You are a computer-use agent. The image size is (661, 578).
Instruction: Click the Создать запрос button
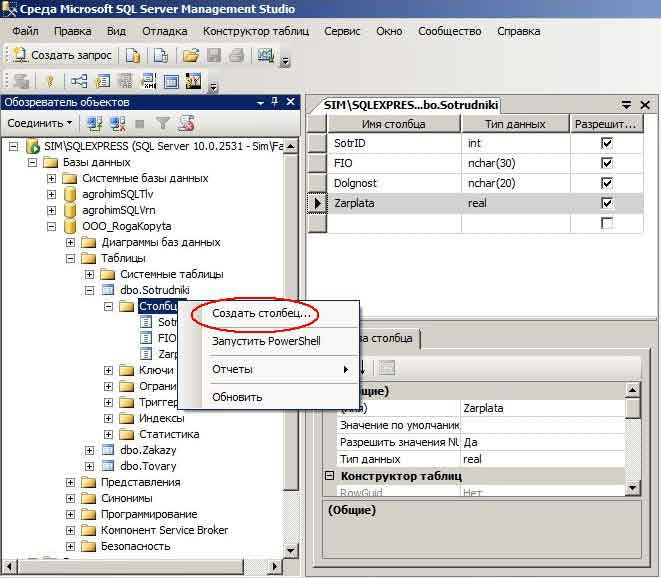pyautogui.click(x=62, y=55)
